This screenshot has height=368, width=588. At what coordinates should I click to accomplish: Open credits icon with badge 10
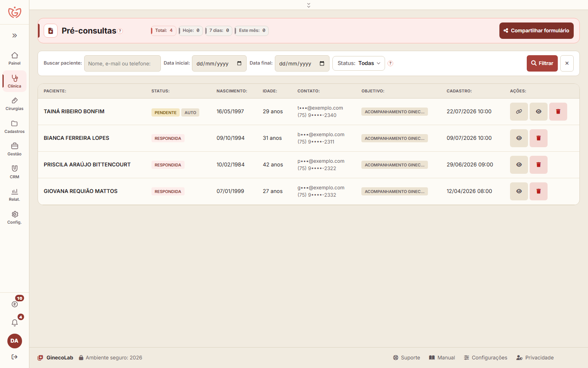[x=15, y=304]
